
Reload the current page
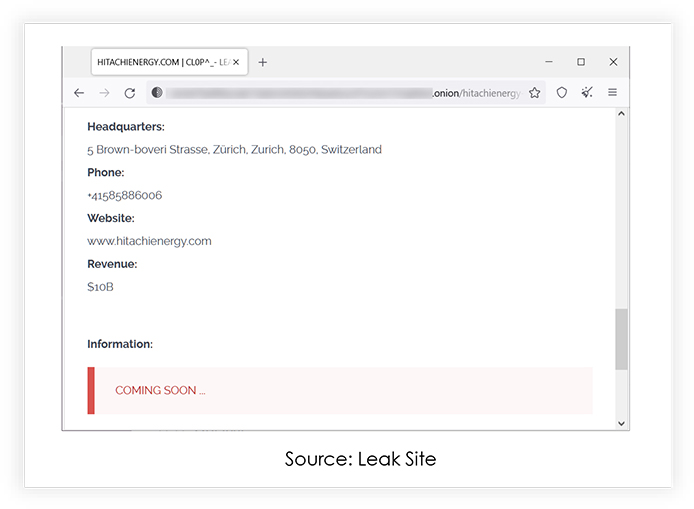point(130,93)
